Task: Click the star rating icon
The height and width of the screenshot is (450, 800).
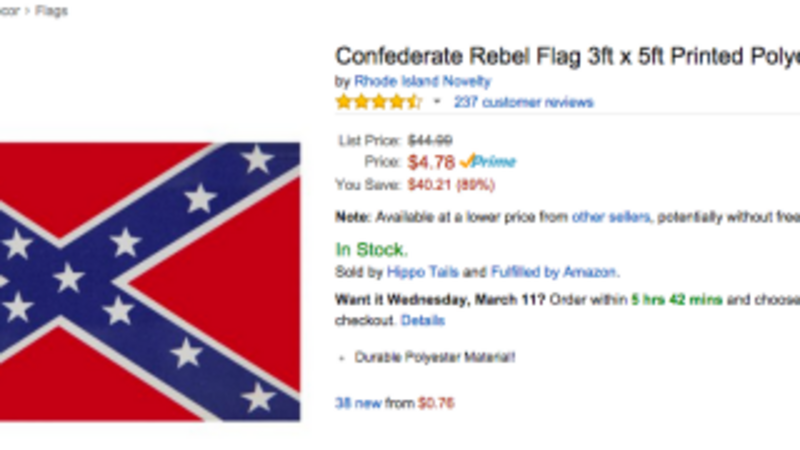Action: pyautogui.click(x=378, y=102)
